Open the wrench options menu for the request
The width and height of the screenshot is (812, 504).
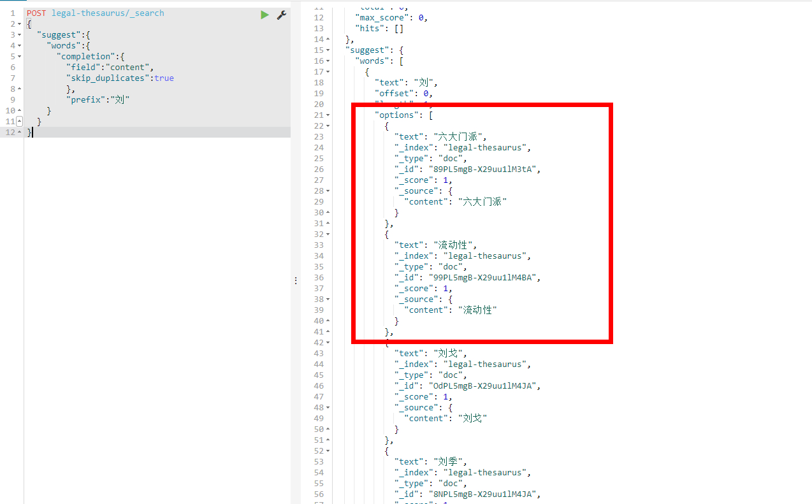pos(281,15)
